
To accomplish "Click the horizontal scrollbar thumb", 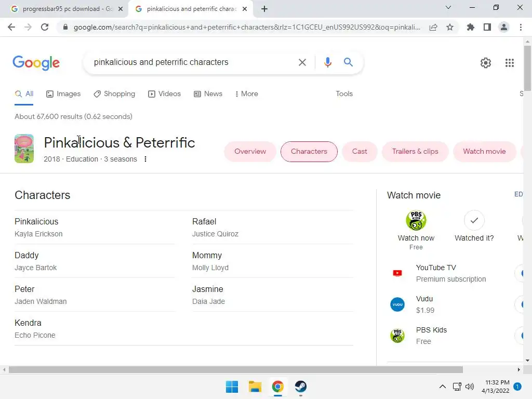I will point(236,369).
